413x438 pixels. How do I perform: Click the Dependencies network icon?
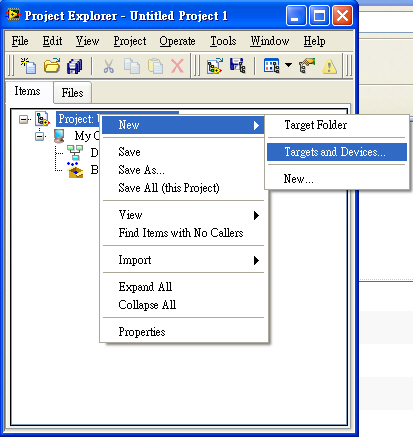point(75,153)
